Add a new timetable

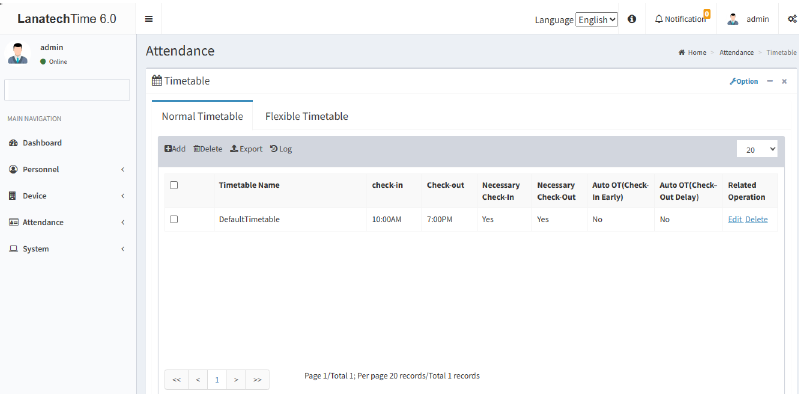click(x=174, y=149)
